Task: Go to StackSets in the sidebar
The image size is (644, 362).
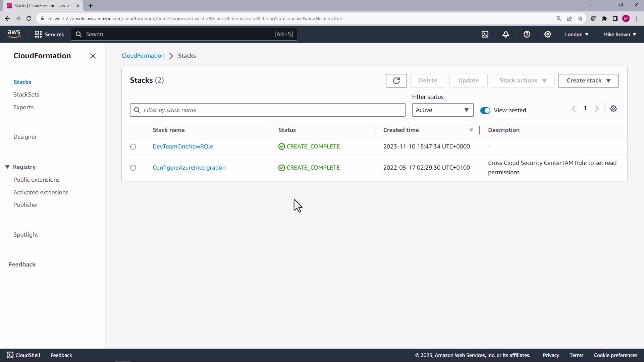Action: pos(26,95)
